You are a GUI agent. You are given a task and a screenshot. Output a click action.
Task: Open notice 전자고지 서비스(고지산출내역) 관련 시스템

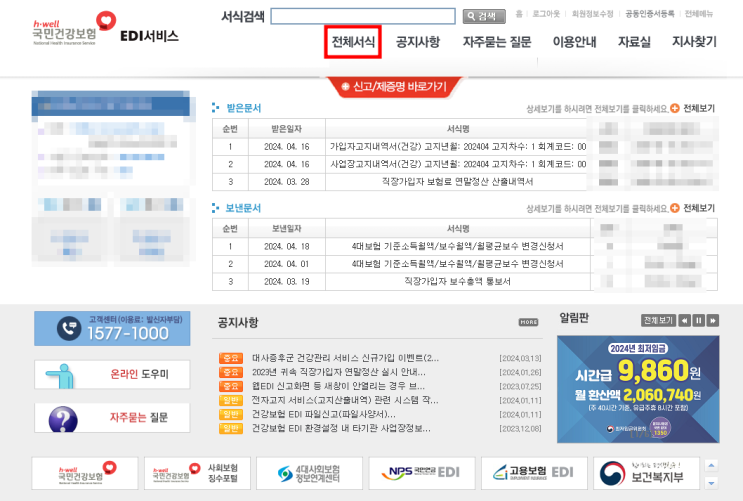tap(345, 400)
